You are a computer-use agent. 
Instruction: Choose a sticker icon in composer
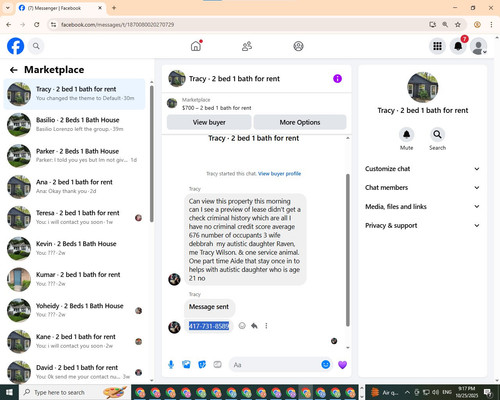coord(202,365)
